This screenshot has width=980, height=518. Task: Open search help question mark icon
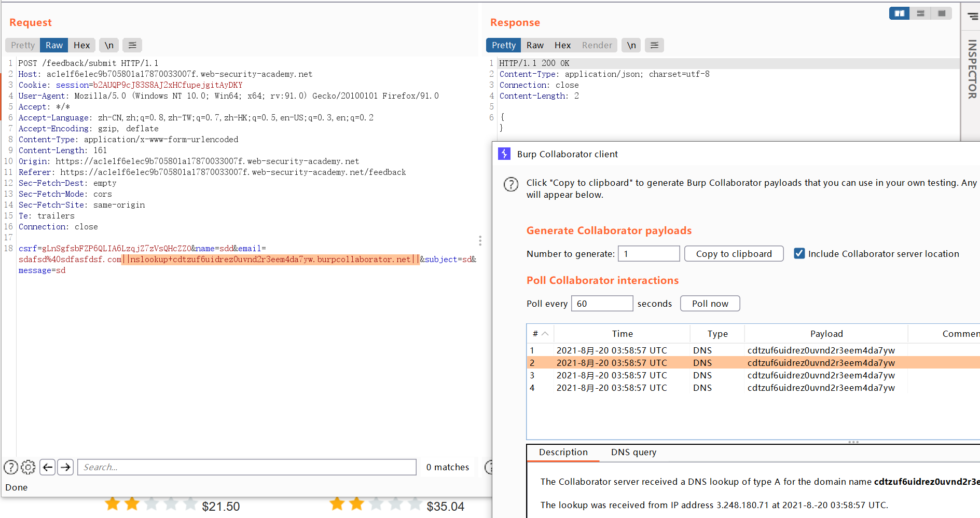coord(11,467)
